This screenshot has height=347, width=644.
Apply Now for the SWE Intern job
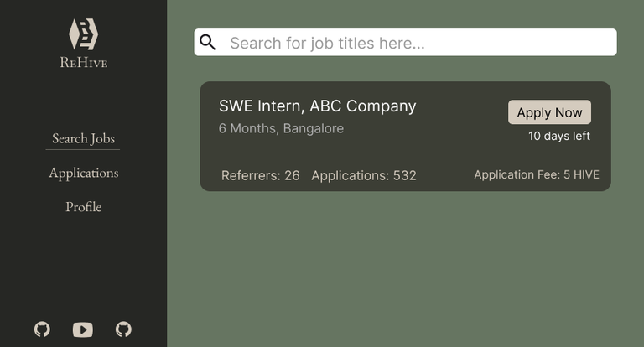549,112
